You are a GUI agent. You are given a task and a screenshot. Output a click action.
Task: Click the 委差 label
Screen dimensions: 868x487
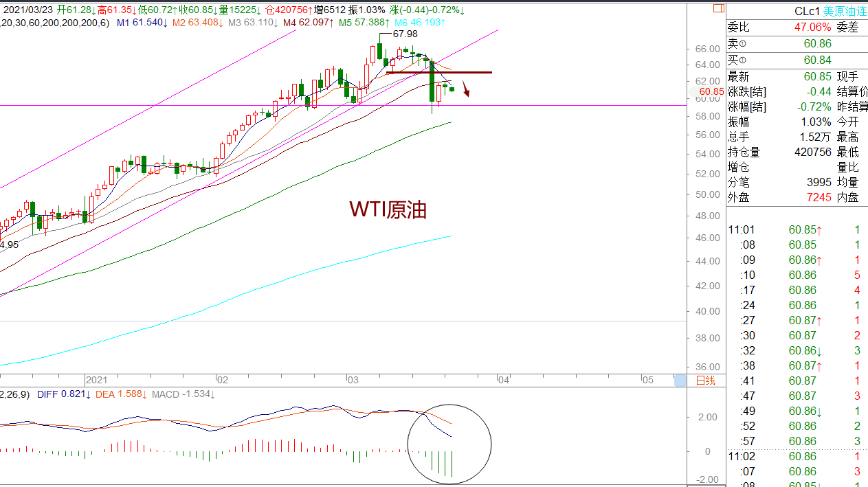coord(847,27)
